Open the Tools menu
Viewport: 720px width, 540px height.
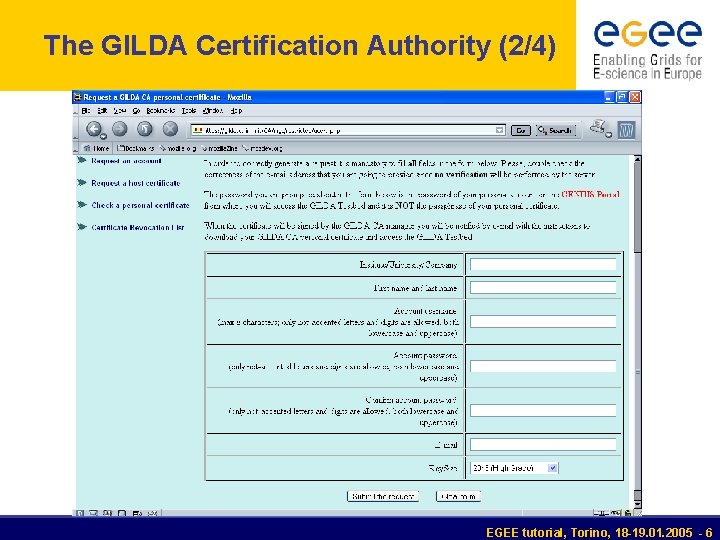click(x=189, y=111)
